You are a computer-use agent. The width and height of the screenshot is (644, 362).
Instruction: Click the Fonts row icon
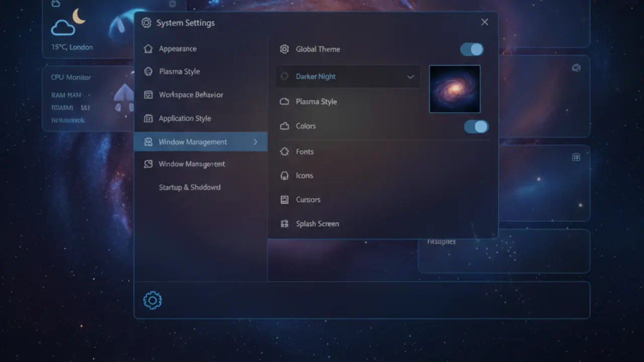pyautogui.click(x=284, y=151)
